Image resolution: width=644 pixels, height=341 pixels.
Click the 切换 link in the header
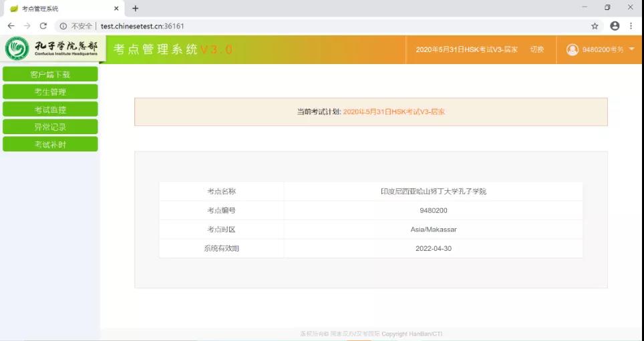pos(537,49)
